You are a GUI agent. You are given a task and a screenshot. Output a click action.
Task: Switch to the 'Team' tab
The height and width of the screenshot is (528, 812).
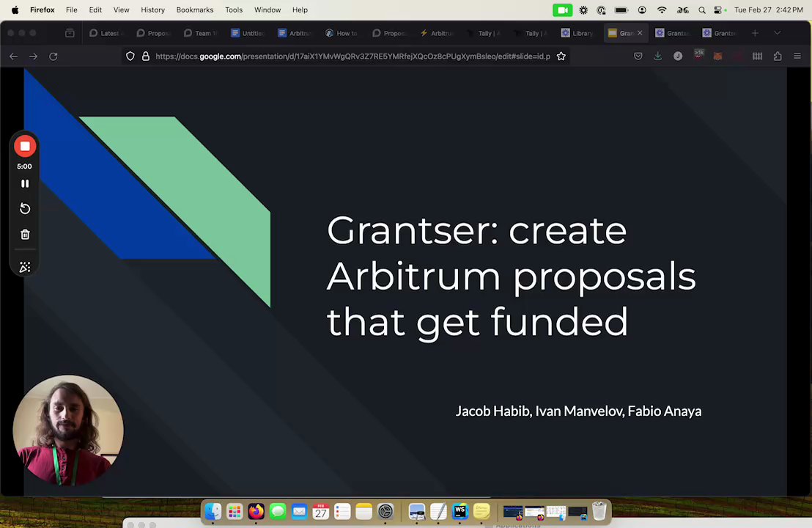(x=201, y=33)
